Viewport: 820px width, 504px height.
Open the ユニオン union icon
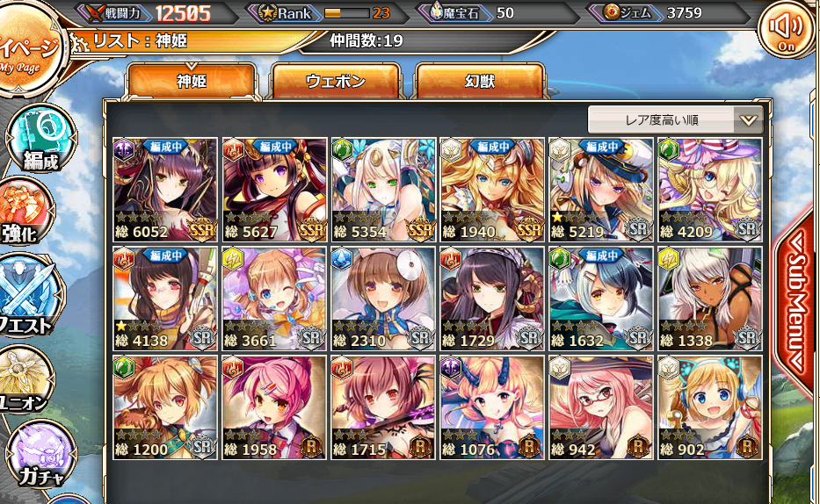click(x=25, y=379)
